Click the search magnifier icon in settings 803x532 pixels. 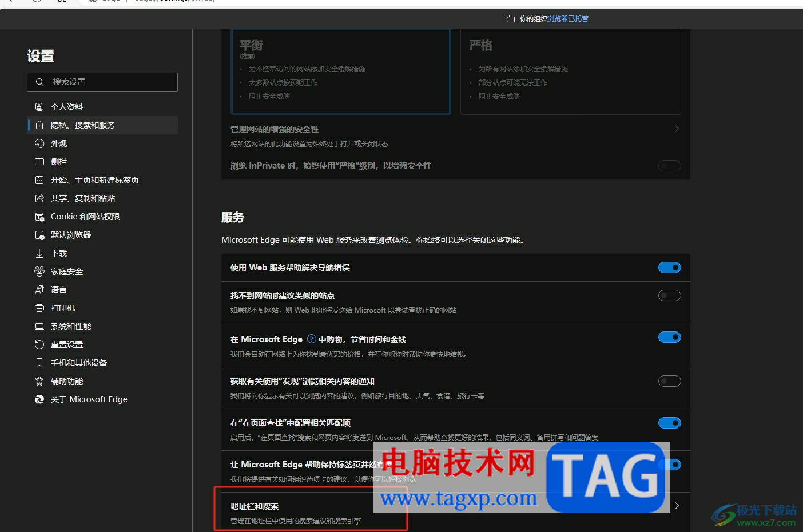point(39,82)
